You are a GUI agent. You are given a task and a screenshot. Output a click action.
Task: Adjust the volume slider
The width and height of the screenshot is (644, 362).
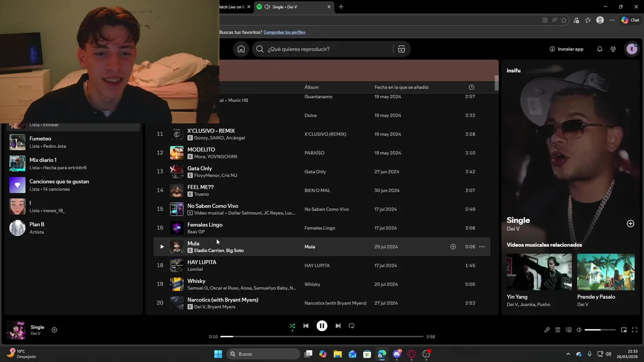point(600,330)
